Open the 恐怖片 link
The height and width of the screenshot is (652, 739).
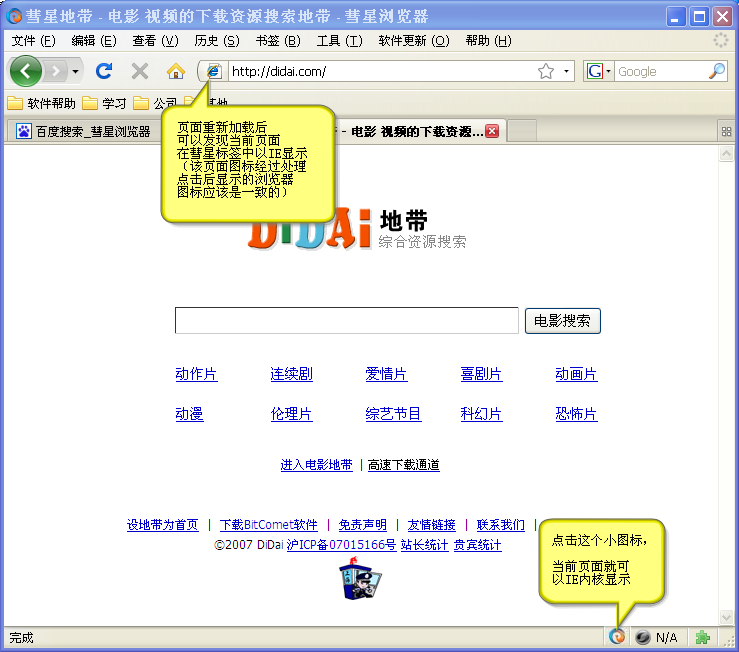point(576,413)
